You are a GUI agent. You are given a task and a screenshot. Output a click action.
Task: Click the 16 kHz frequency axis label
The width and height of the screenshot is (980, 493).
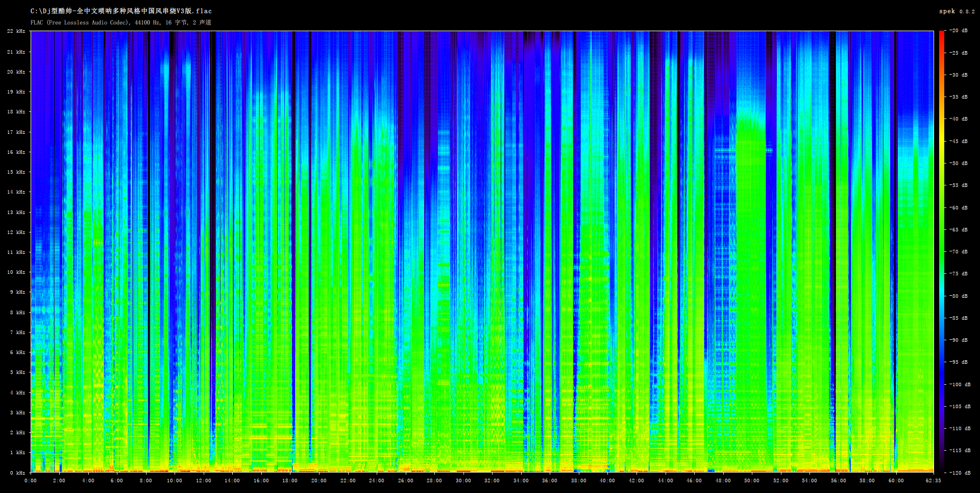pos(16,152)
